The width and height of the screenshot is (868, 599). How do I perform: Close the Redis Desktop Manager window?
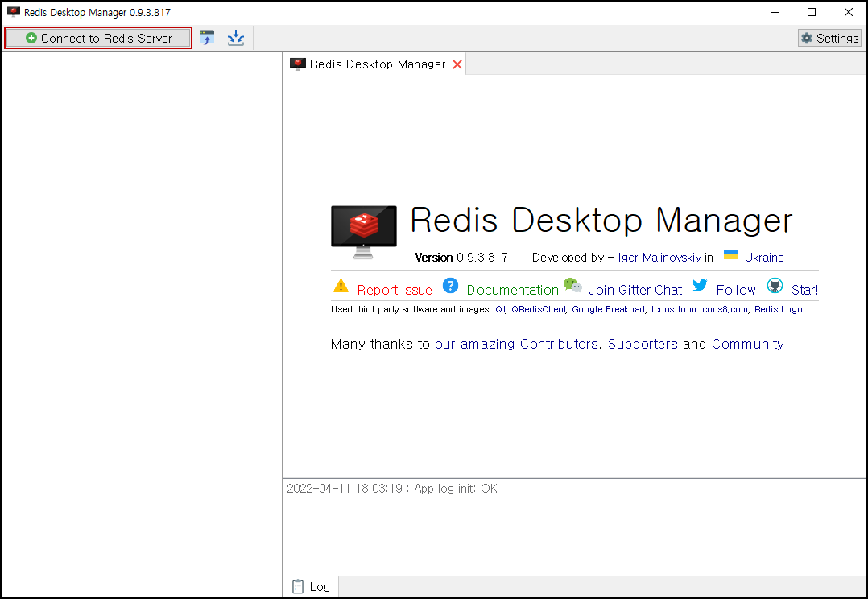848,12
